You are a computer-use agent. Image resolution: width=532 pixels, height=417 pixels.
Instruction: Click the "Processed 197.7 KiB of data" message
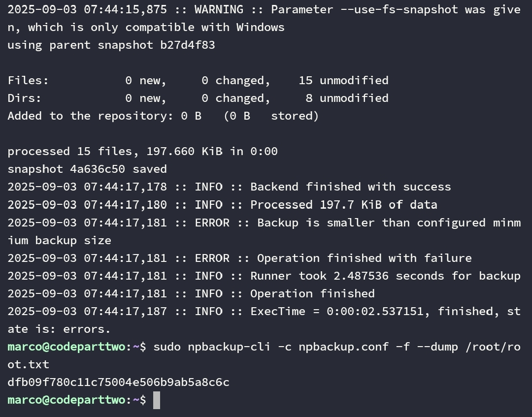pos(343,204)
